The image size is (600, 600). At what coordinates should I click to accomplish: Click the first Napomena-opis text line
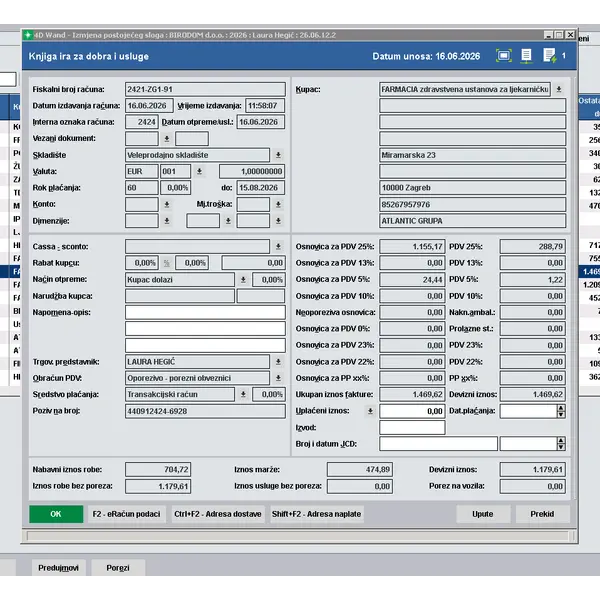205,312
